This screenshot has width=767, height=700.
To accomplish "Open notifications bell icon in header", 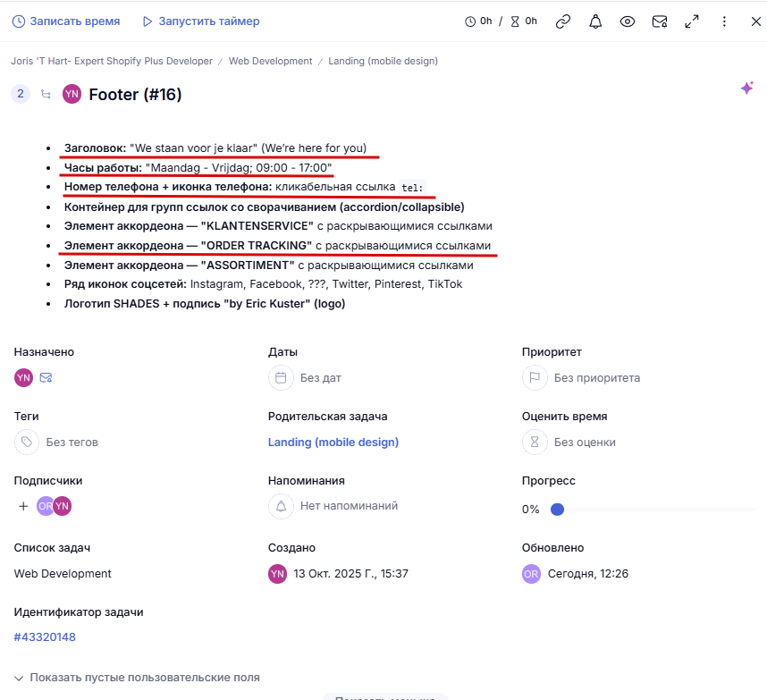I will (x=595, y=21).
